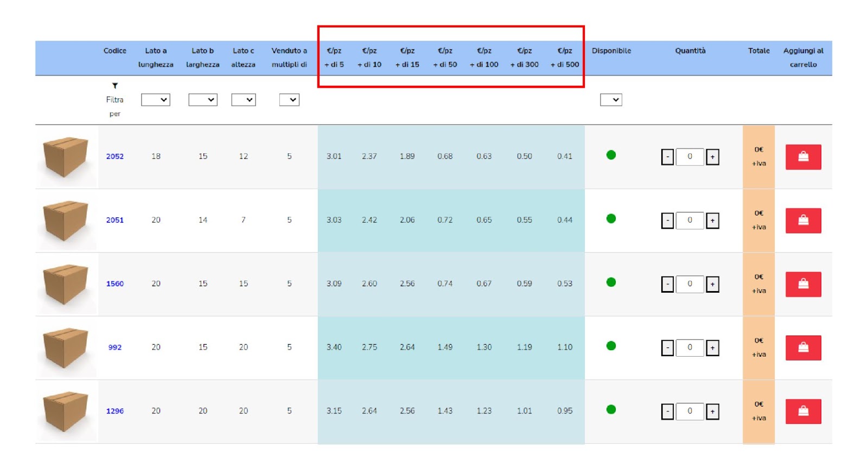This screenshot has height=471, width=868.
Task: Click the Disponibile column header
Action: (611, 50)
